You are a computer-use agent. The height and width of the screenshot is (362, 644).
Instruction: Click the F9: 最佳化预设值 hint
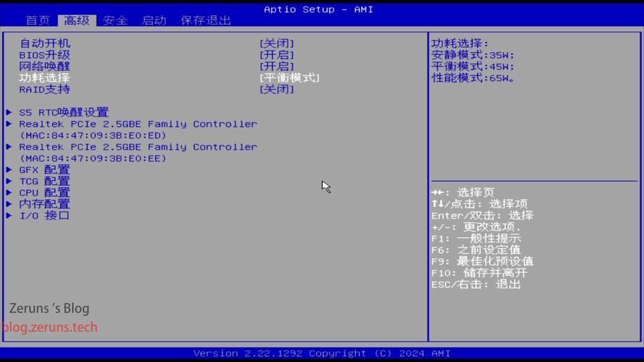[482, 261]
